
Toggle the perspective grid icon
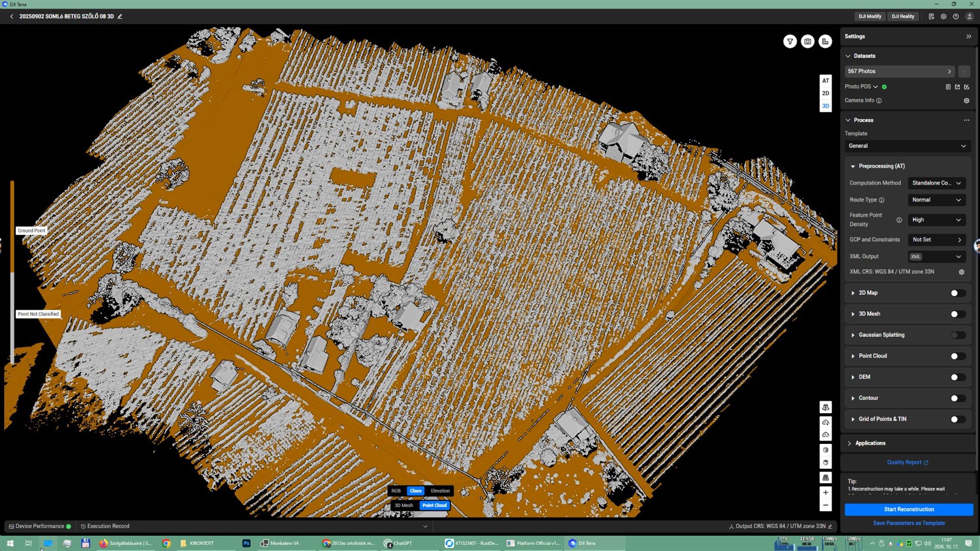tap(825, 478)
